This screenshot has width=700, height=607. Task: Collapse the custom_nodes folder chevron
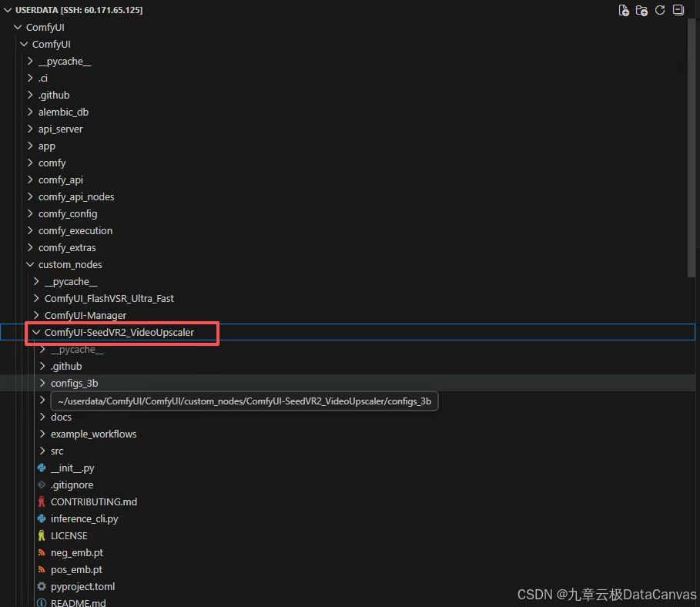(30, 264)
